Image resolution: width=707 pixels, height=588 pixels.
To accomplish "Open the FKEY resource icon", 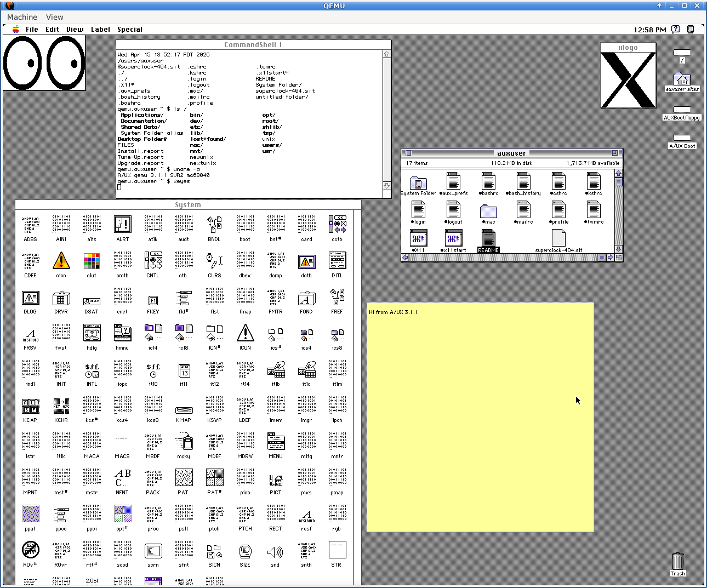I will [x=153, y=300].
